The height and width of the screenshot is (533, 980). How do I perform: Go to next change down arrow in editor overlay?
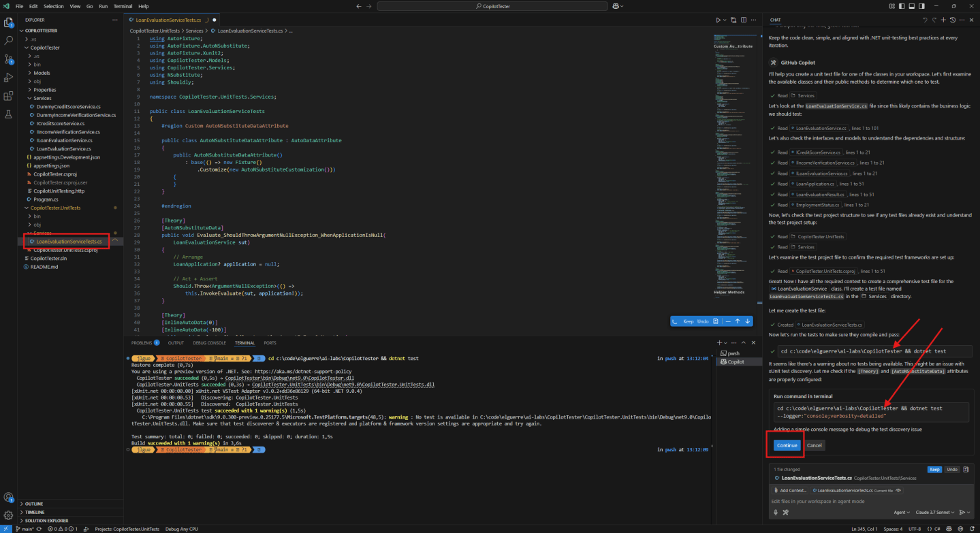(747, 321)
